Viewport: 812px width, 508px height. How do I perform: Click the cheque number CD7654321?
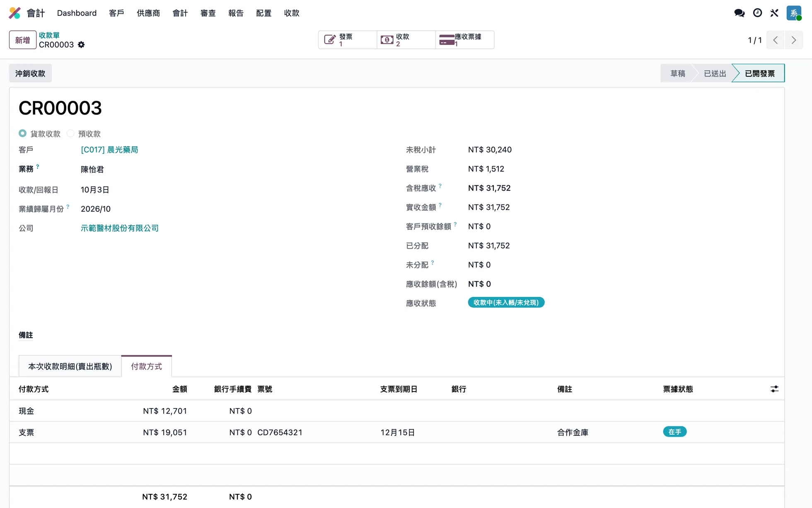[x=280, y=433]
